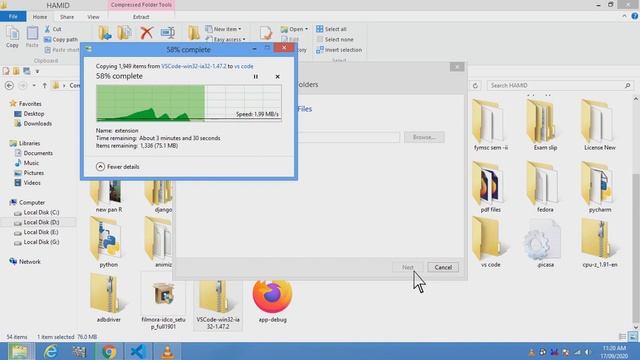Select the pycharm folder
The height and width of the screenshot is (360, 640).
coord(600,187)
